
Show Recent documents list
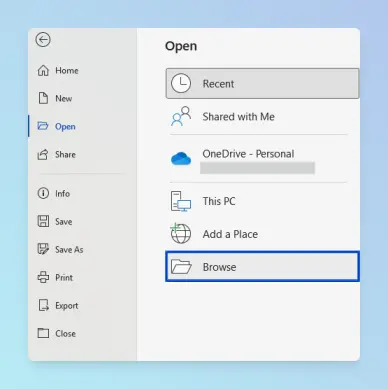262,83
